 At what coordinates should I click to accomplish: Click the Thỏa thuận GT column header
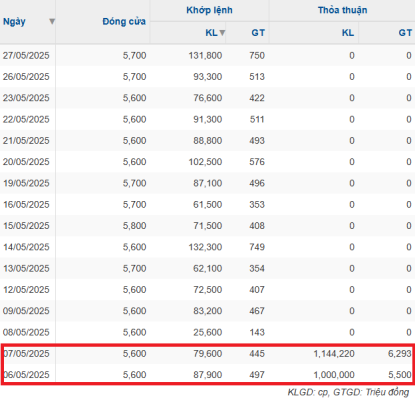coord(405,33)
